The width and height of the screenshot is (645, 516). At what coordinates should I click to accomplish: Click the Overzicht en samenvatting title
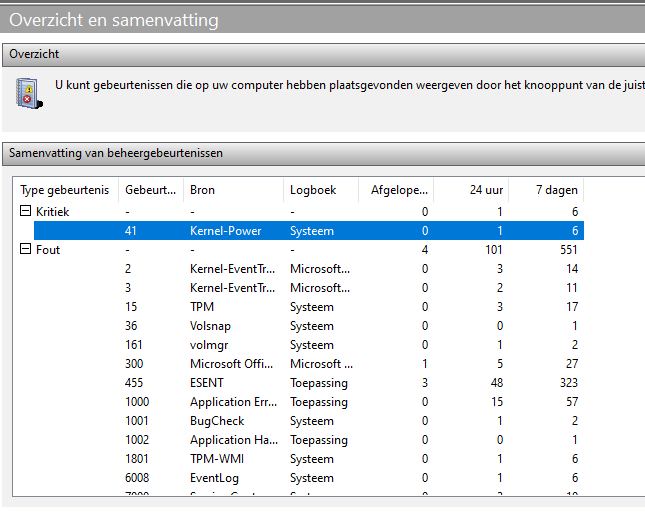[114, 20]
